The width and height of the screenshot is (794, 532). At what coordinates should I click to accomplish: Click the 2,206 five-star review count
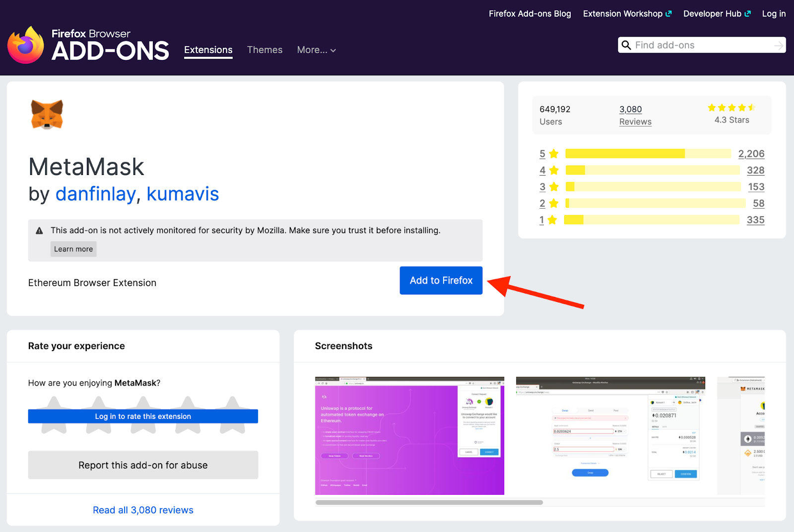751,154
